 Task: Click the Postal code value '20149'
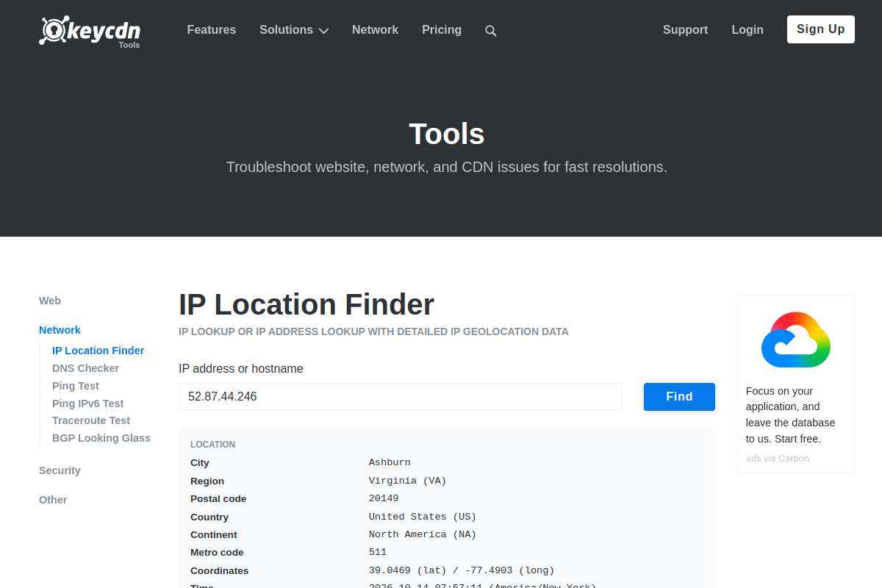tap(384, 498)
